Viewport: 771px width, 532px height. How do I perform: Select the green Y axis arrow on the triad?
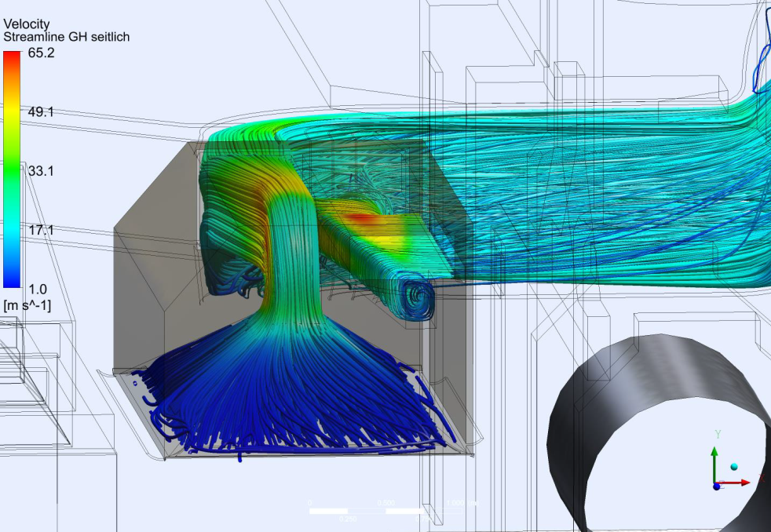click(714, 454)
